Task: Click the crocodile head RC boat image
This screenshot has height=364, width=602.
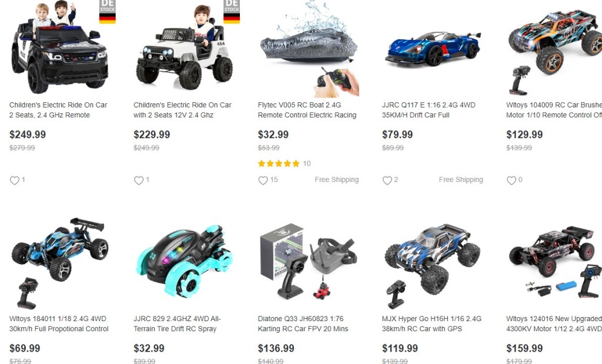Action: [x=309, y=48]
